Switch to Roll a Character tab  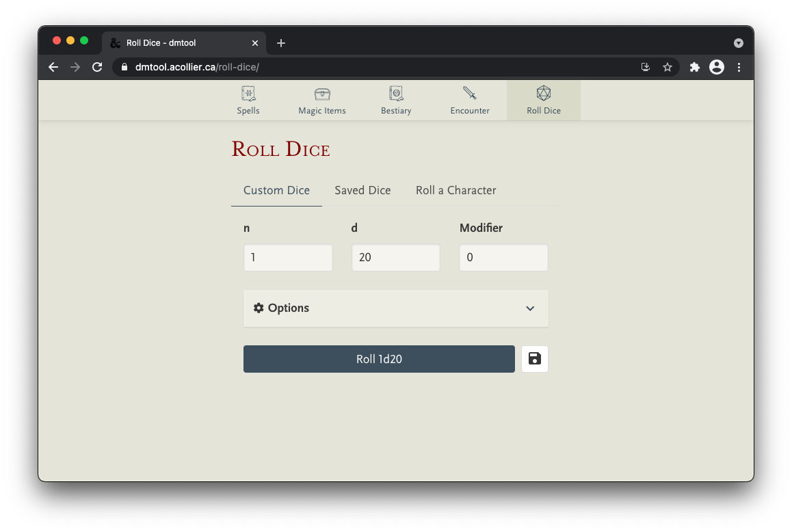[x=456, y=191]
